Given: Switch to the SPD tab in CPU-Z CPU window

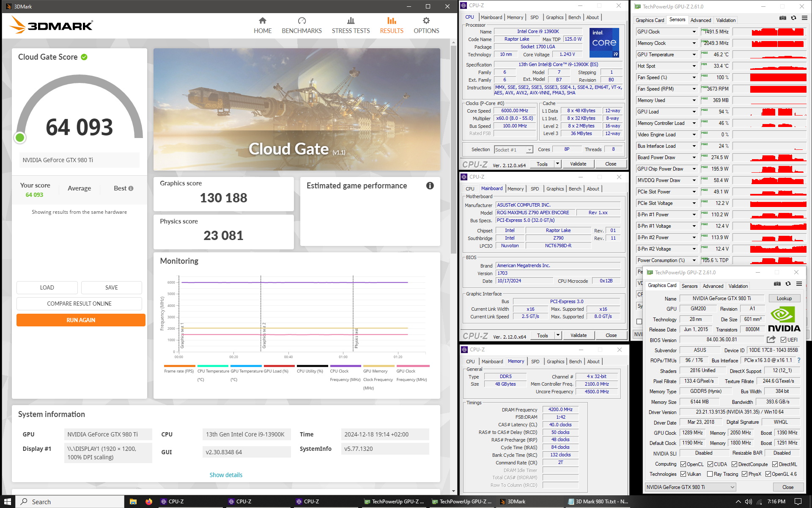Looking at the screenshot, I should [x=535, y=17].
